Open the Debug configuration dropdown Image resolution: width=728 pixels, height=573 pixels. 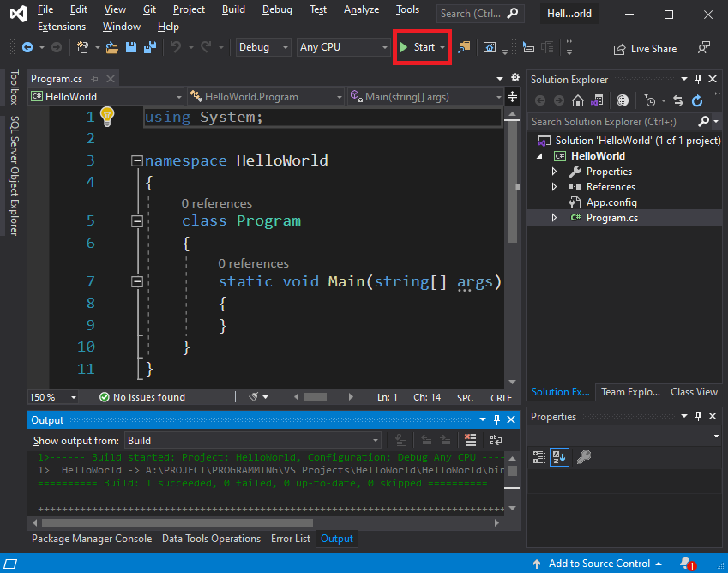[x=262, y=47]
